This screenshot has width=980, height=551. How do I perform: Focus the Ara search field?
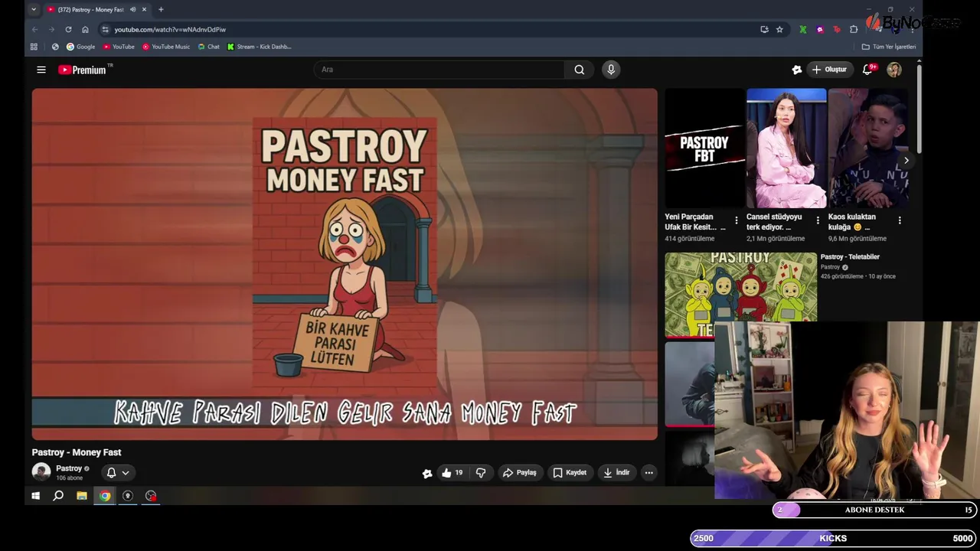click(x=439, y=70)
